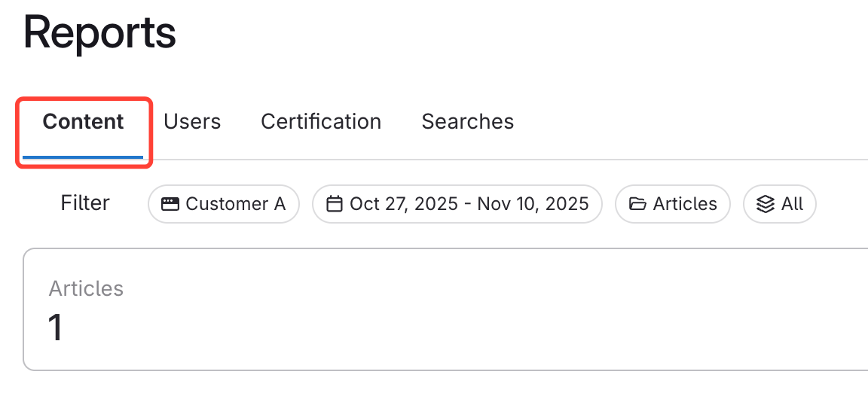Expand the Articles content type filter
The height and width of the screenshot is (408, 868).
[x=673, y=204]
